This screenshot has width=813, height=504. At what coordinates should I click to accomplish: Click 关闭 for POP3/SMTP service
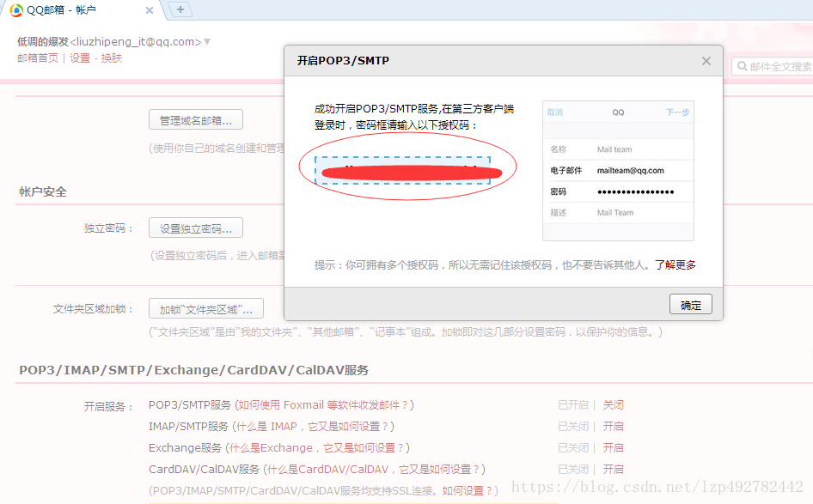614,405
